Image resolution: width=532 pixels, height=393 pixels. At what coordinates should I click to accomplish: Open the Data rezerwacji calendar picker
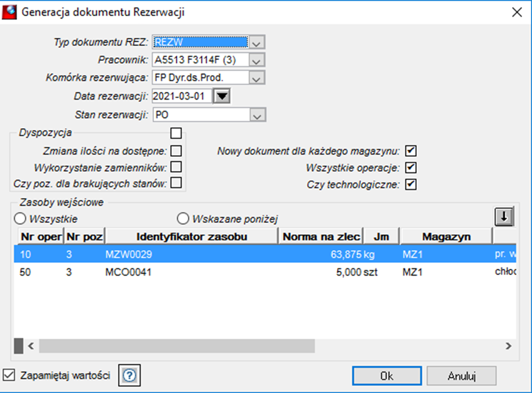click(x=222, y=97)
